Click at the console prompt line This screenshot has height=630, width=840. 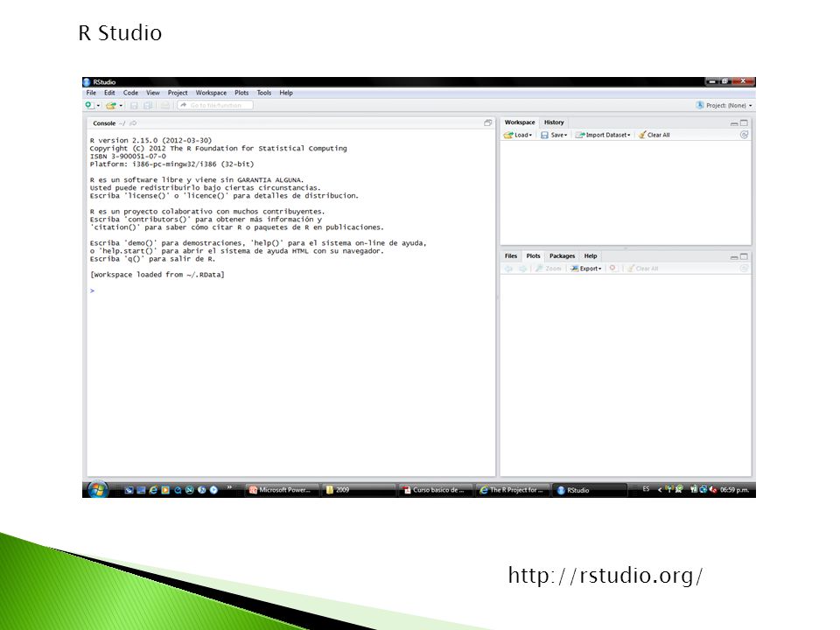[290, 290]
